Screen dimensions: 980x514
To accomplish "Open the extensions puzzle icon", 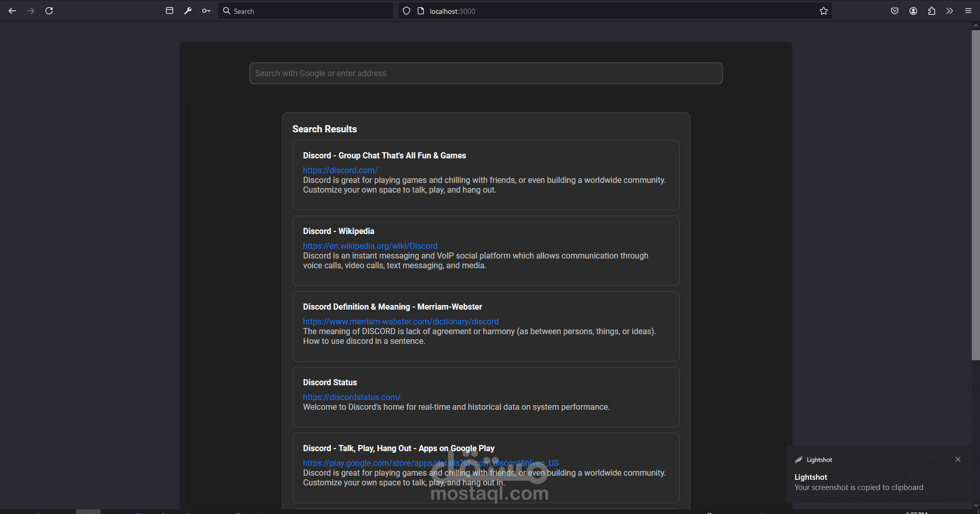I will click(931, 11).
